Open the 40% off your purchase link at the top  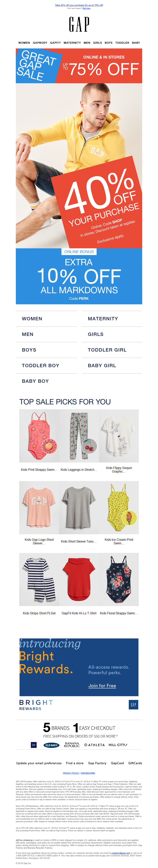click(x=79, y=5)
